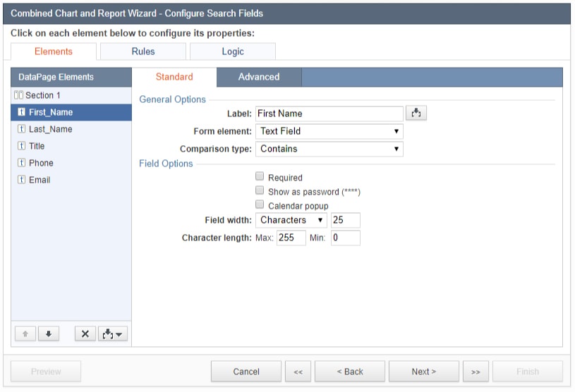Screen dimensions: 575x392
Task: Select the Section 1 element icon
Action: (x=19, y=95)
